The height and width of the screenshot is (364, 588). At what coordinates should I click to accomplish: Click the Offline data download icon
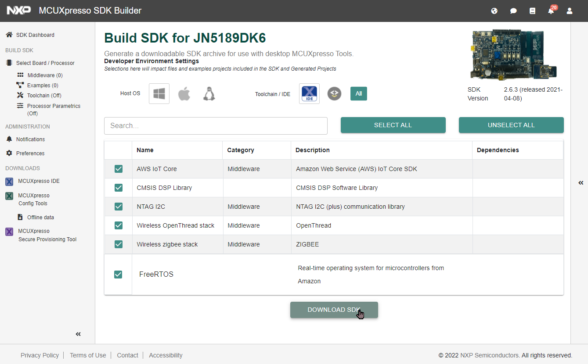pos(20,217)
